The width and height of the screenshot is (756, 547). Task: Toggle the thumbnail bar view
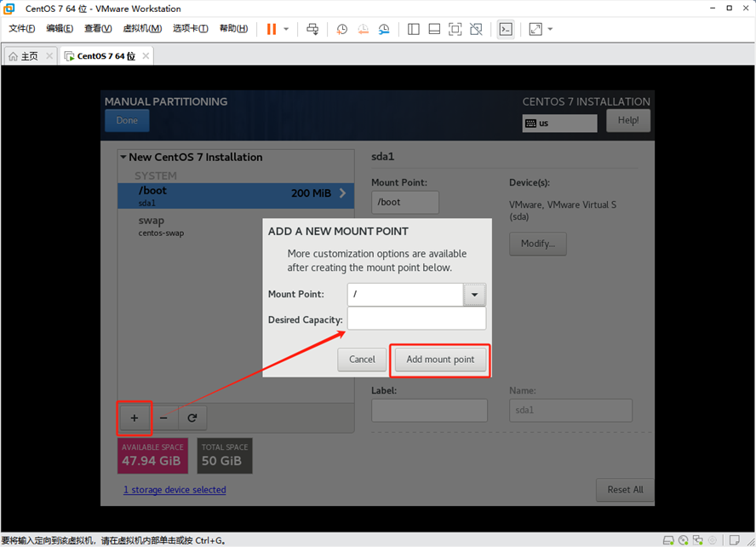[434, 30]
